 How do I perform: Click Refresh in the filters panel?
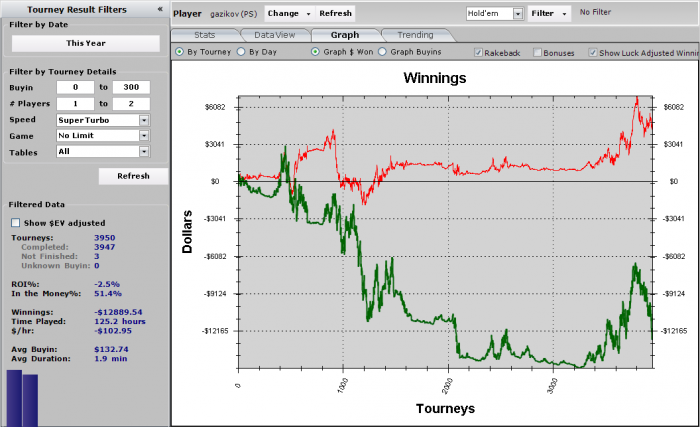[133, 176]
